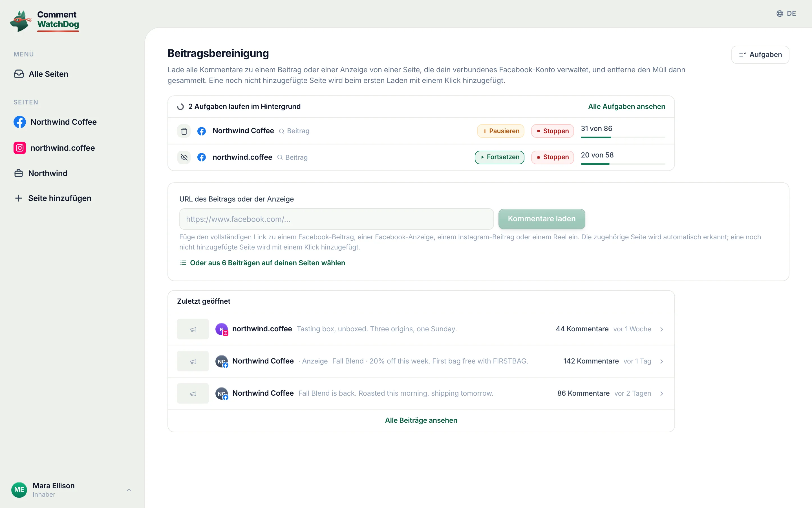Click the plus icon for Seite hinzufügen
Screen dimensions: 812x508
tap(19, 198)
